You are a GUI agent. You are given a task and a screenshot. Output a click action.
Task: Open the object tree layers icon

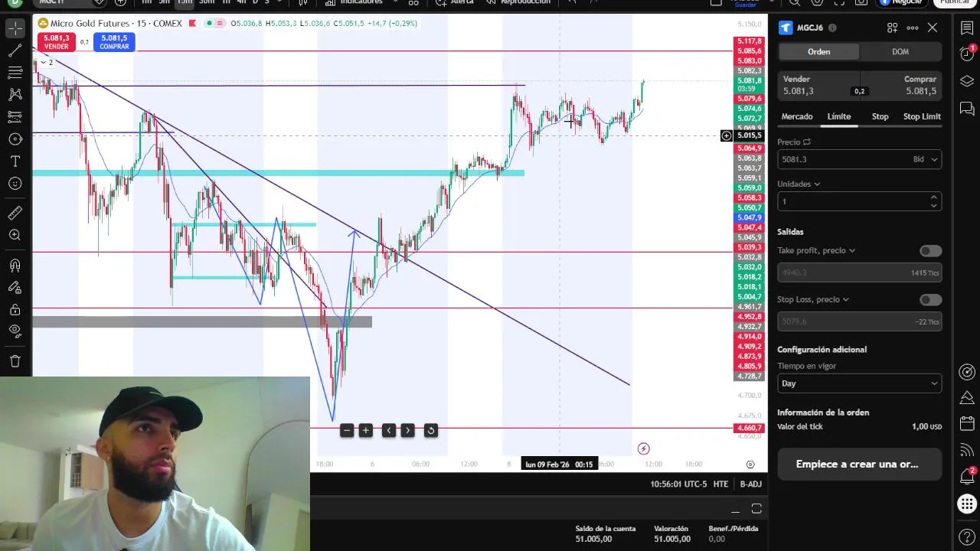[x=967, y=82]
